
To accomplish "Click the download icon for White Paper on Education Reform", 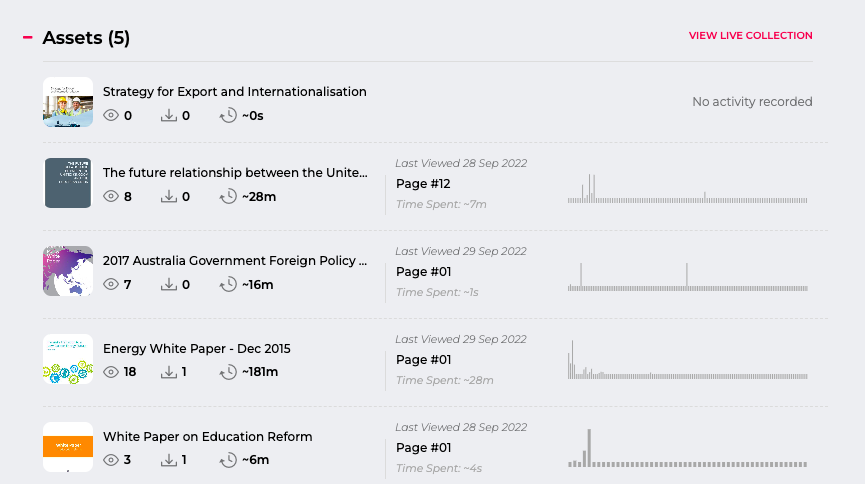I will click(169, 460).
